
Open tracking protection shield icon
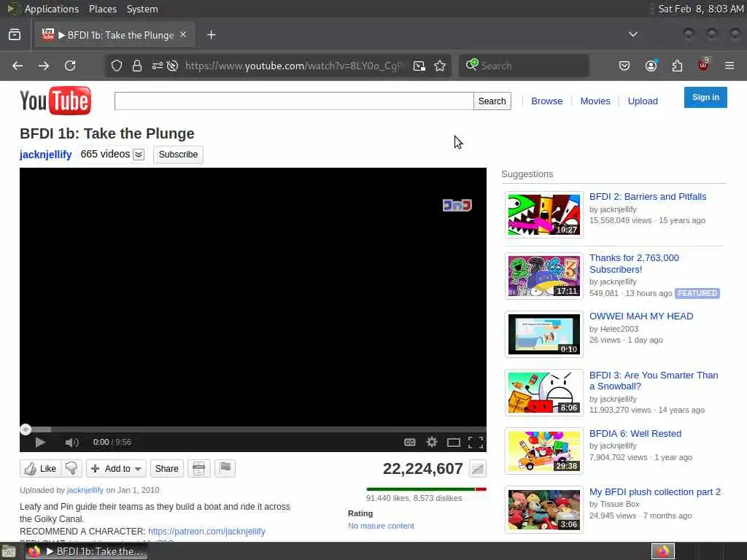pyautogui.click(x=117, y=66)
